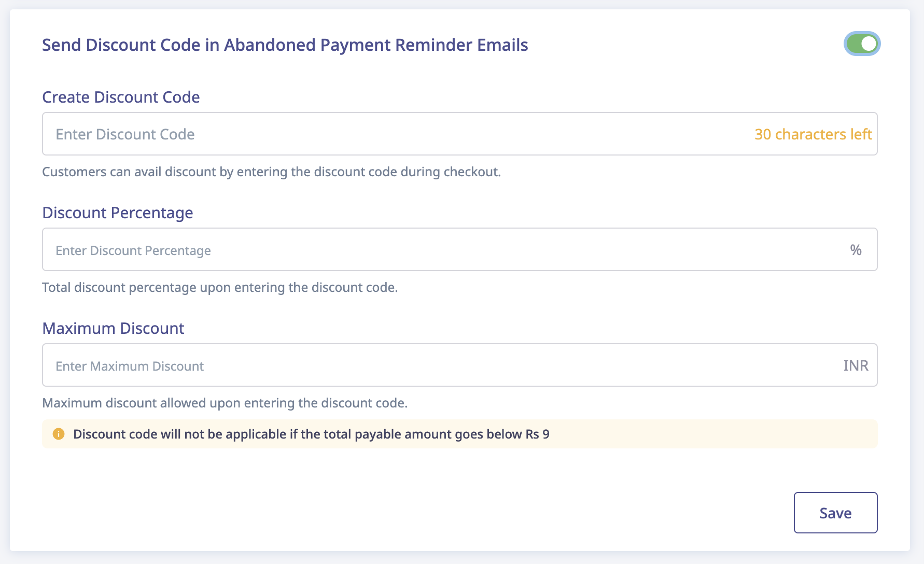Viewport: 924px width, 564px height.
Task: Click the orange info icon in notice
Action: coord(59,434)
